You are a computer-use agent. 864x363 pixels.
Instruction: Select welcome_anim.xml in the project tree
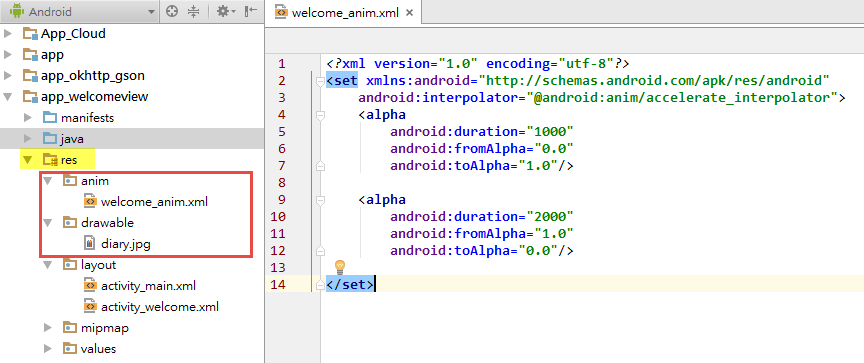pos(154,202)
